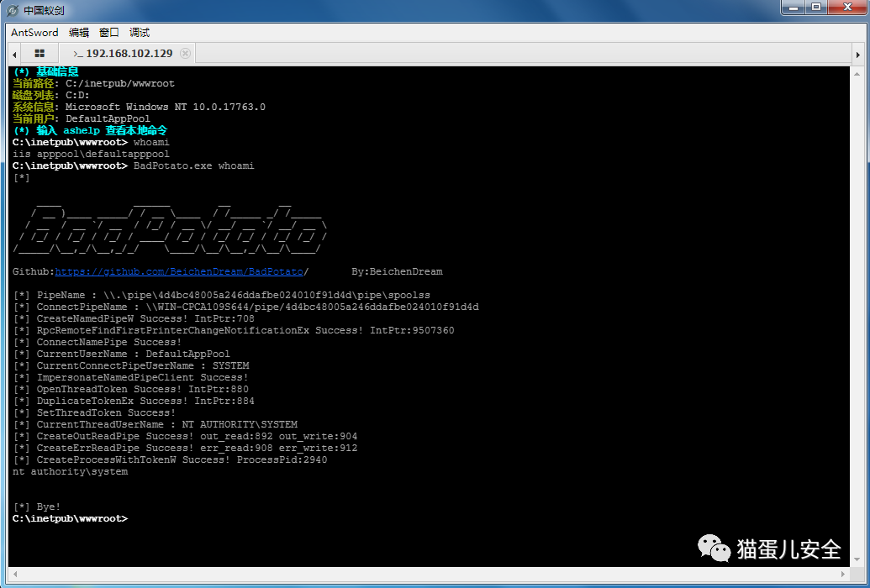This screenshot has width=870, height=588.
Task: Click the 'iis apppool\defaultapppool' output line
Action: point(91,155)
